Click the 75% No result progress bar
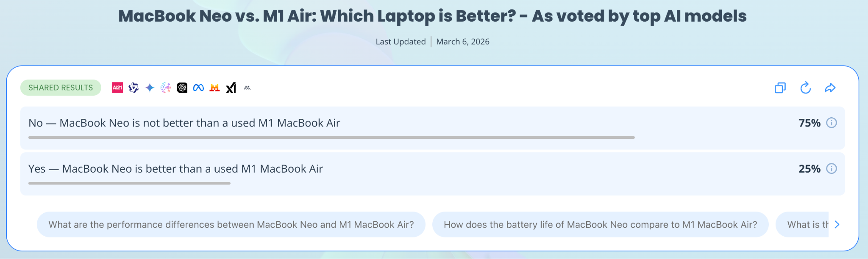Image resolution: width=868 pixels, height=259 pixels. (x=331, y=138)
